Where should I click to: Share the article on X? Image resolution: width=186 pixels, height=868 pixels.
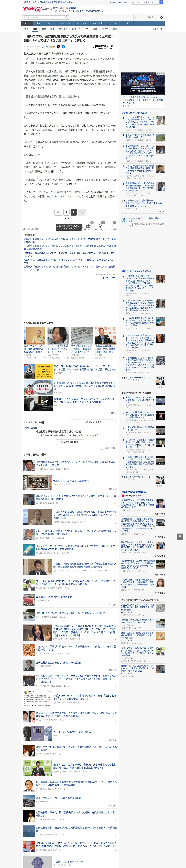pyautogui.click(x=59, y=47)
